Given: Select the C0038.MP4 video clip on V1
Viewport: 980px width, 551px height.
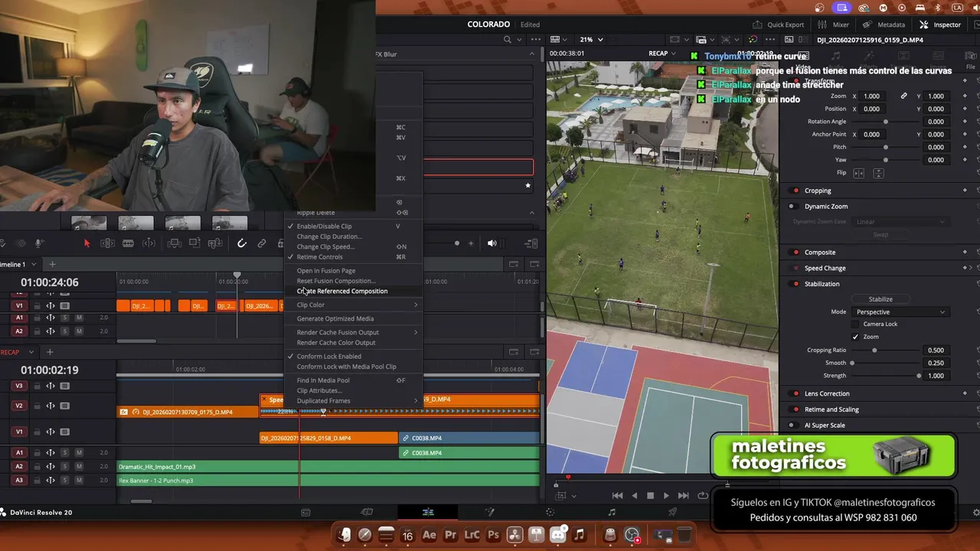Looking at the screenshot, I should (x=470, y=439).
